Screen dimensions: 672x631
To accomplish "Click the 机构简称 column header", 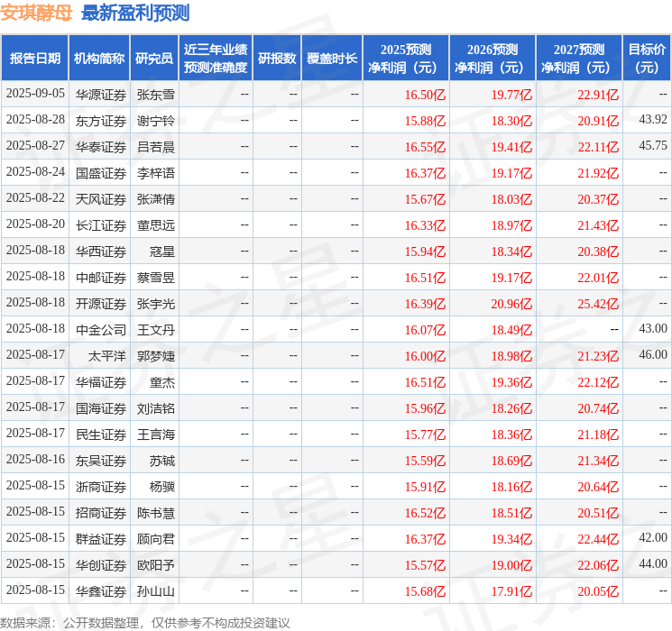I will (99, 59).
